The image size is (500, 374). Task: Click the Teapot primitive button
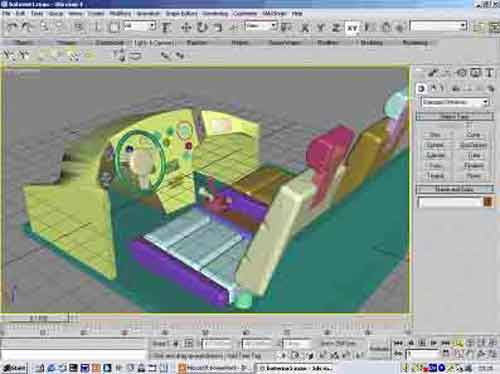(435, 176)
